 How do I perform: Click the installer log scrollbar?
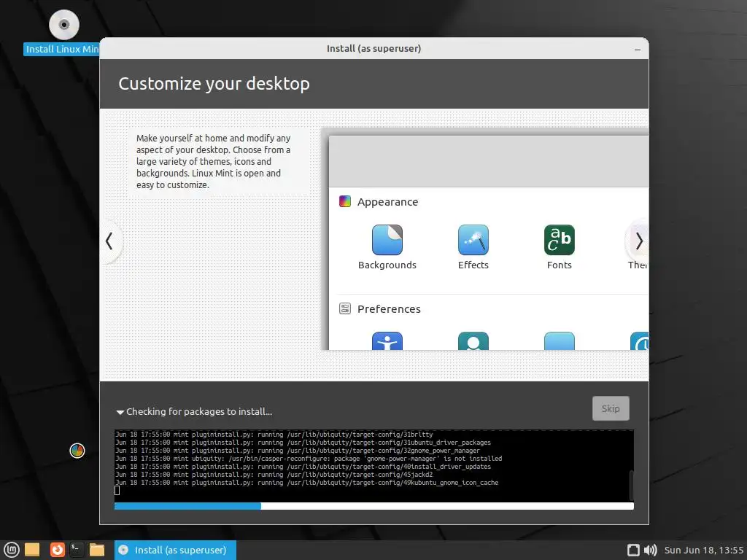[x=631, y=485]
